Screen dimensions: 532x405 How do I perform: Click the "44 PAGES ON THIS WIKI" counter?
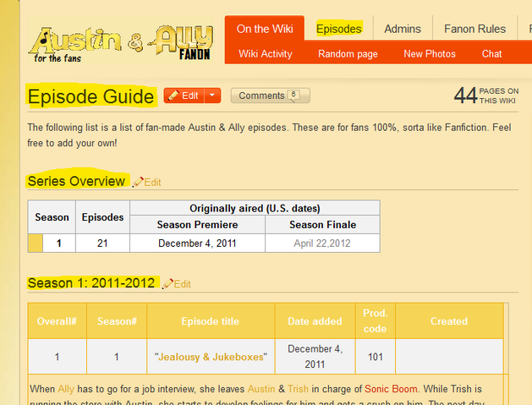485,96
